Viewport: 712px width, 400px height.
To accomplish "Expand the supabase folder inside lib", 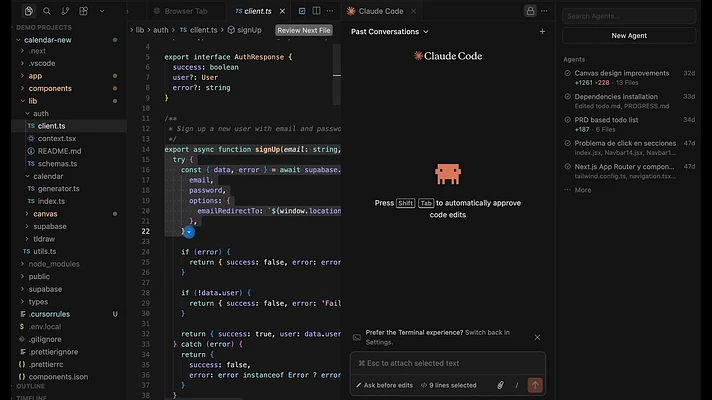I will click(x=27, y=226).
